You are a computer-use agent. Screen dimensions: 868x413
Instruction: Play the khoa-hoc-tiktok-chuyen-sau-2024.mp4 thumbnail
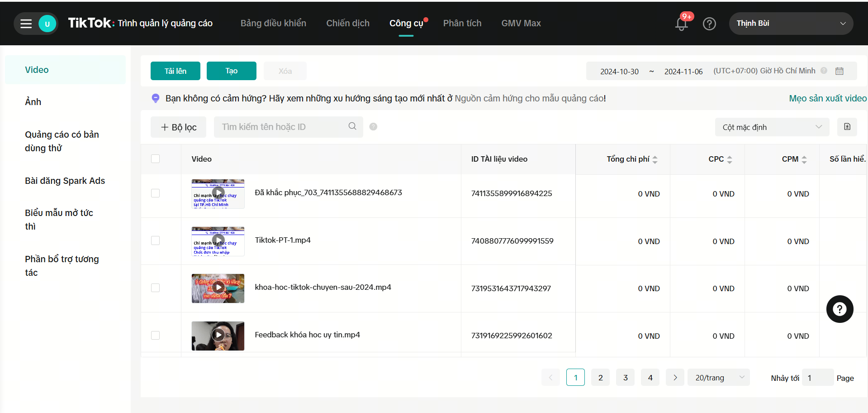click(x=218, y=288)
